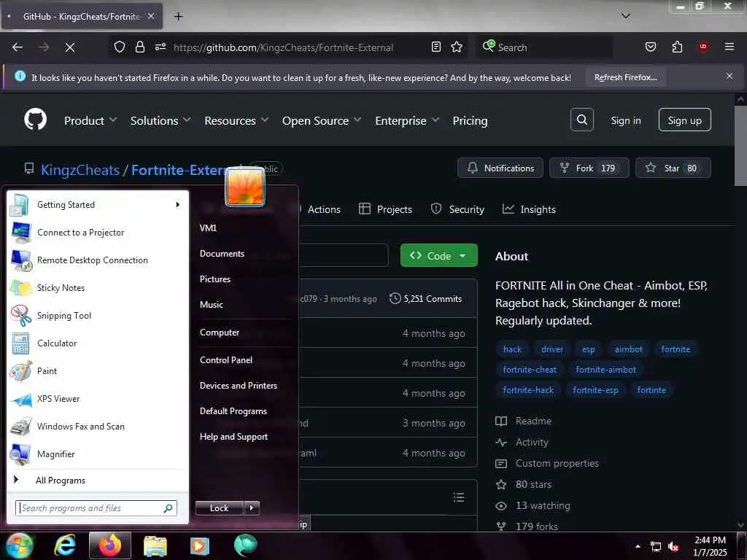Switch to the Insights tab
The image size is (747, 560).
(x=529, y=209)
